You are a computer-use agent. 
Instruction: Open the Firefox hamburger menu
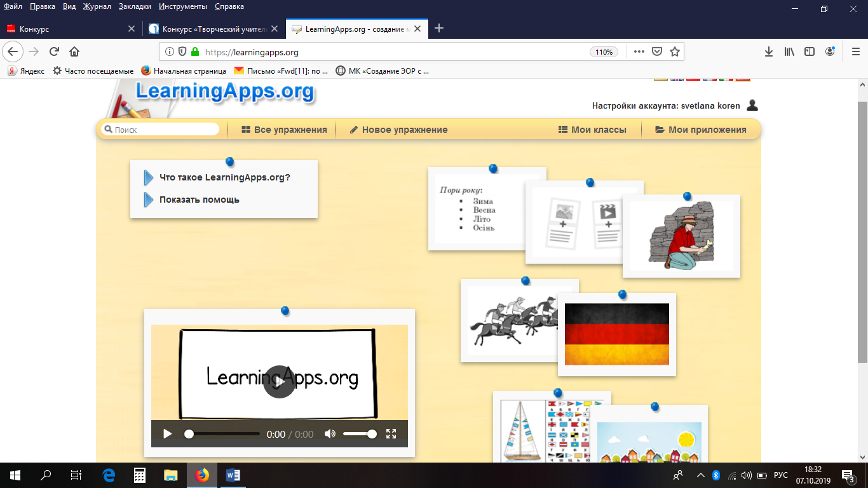(855, 52)
